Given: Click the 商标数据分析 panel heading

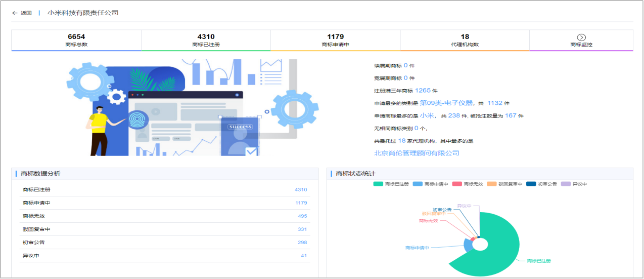Looking at the screenshot, I should tap(40, 174).
